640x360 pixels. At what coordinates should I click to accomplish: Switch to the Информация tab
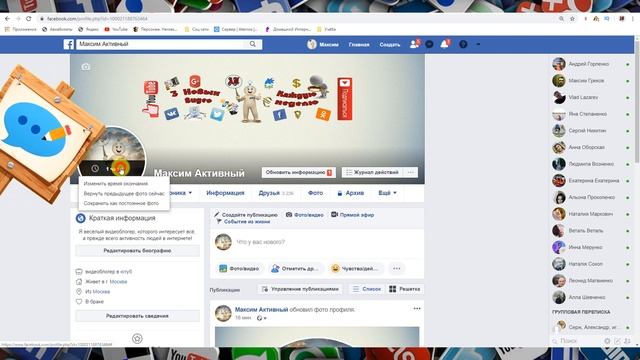[x=225, y=193]
